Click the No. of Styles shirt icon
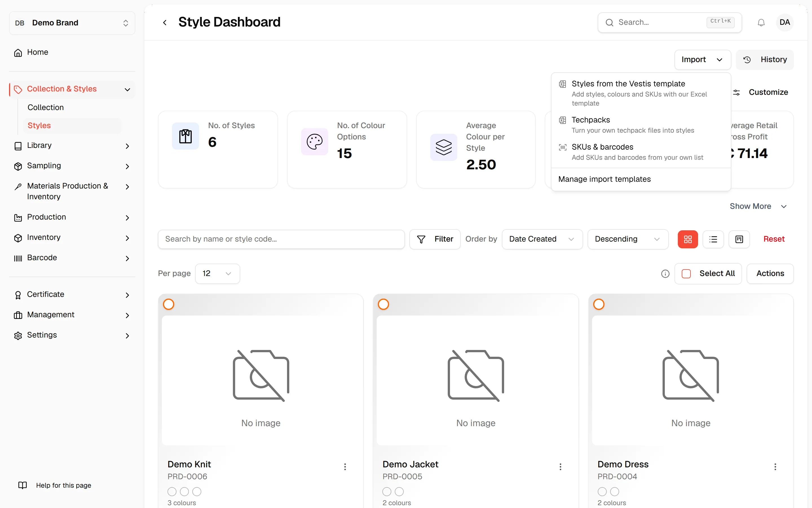The width and height of the screenshot is (812, 508). point(186,136)
